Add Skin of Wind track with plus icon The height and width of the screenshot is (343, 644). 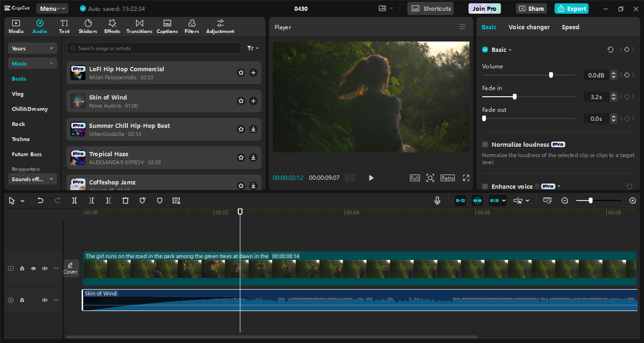[253, 101]
